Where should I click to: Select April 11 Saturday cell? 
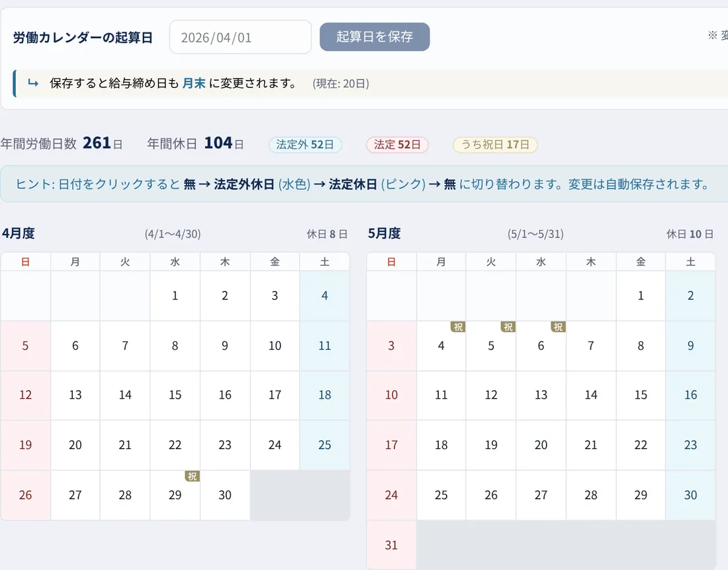pos(324,346)
